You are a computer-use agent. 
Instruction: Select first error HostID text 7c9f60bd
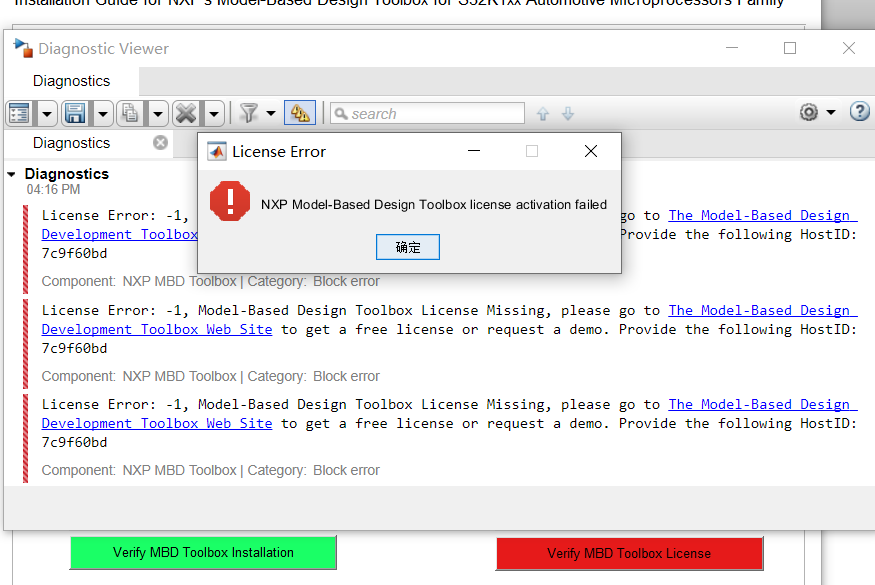(x=74, y=253)
